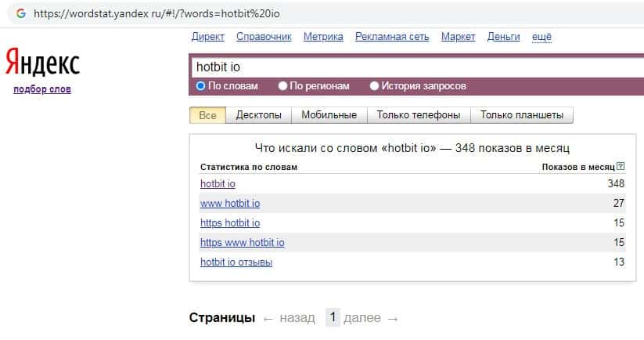Open the Только телефоны tab
Screen dimensions: 644x340
tap(418, 115)
